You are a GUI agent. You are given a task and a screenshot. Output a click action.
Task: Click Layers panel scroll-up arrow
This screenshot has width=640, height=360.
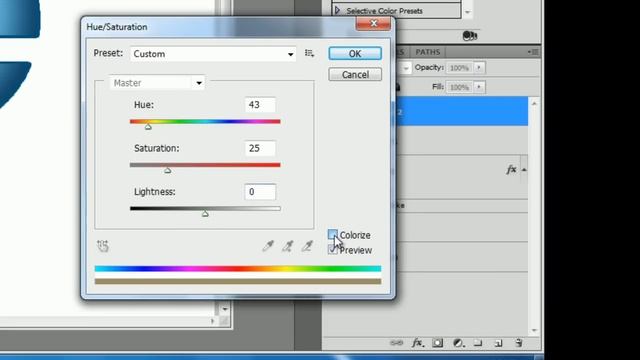534,104
